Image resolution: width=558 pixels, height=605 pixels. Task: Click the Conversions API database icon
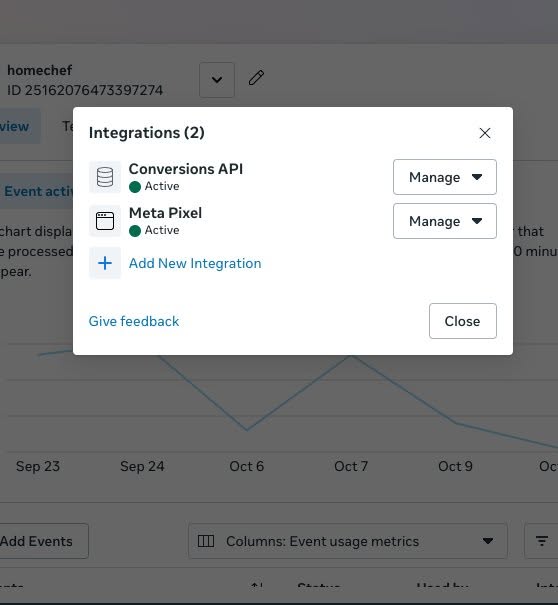(x=105, y=177)
